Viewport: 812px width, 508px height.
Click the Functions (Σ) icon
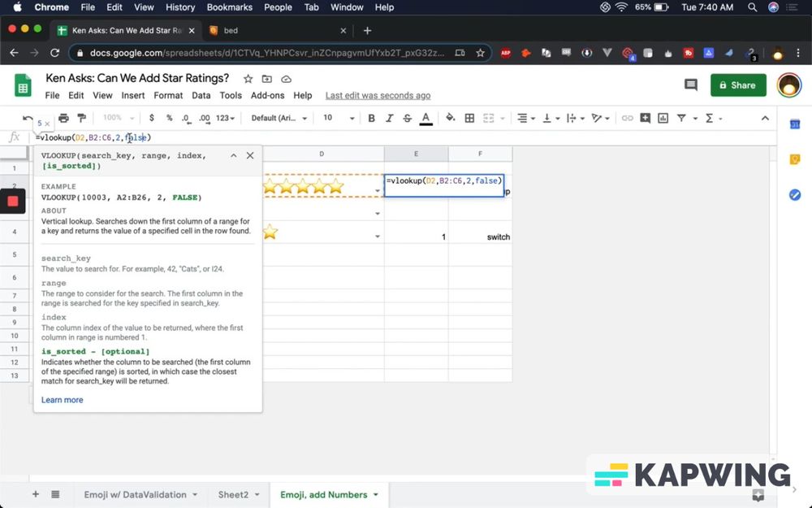point(710,118)
